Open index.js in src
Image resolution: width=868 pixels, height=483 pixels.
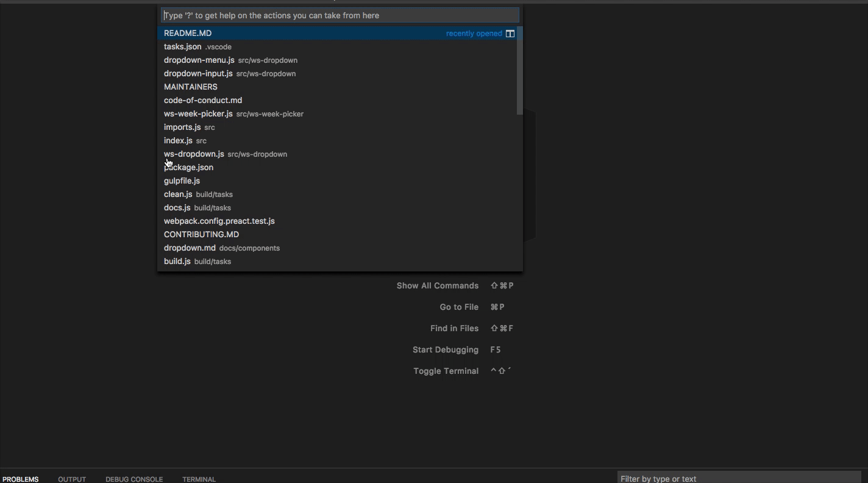pos(337,141)
